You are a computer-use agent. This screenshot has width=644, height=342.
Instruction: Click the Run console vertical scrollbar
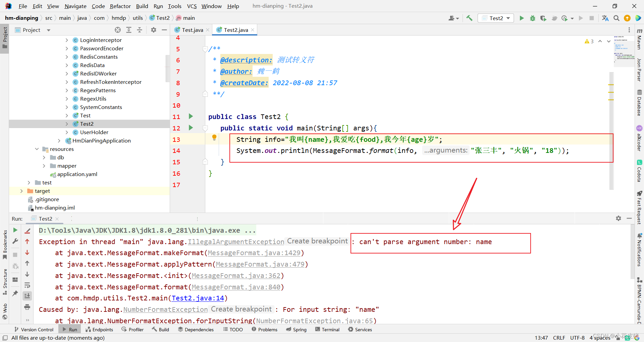click(x=632, y=252)
